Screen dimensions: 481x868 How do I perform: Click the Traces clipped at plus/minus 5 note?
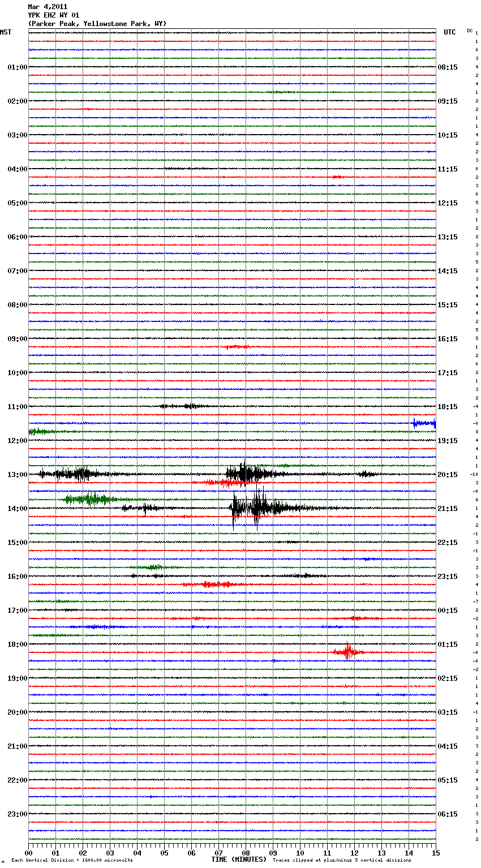tap(342, 861)
